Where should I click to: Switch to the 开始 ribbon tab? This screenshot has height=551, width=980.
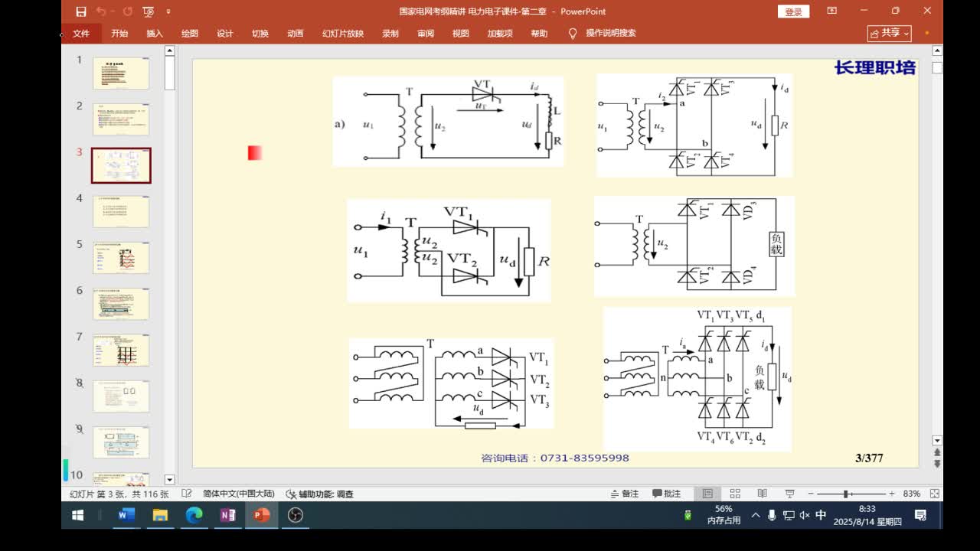(119, 34)
